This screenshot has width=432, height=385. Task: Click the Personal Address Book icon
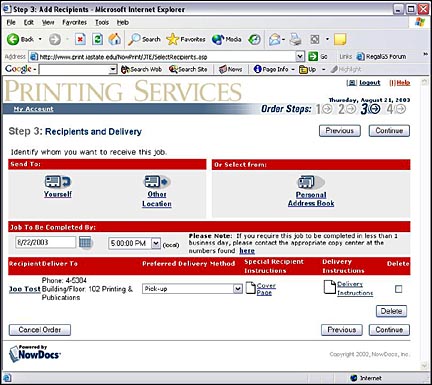311,182
